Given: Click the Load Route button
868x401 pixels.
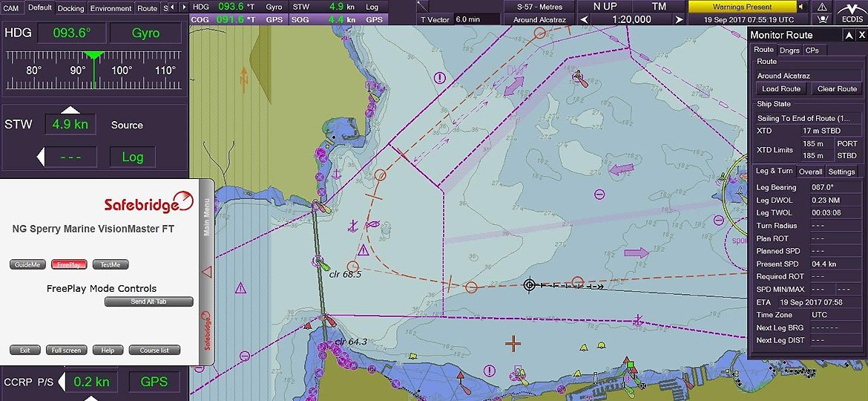Looking at the screenshot, I should pos(781,88).
